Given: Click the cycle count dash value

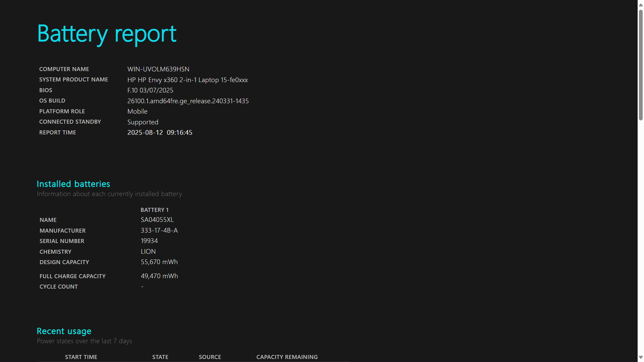Looking at the screenshot, I should pos(142,286).
